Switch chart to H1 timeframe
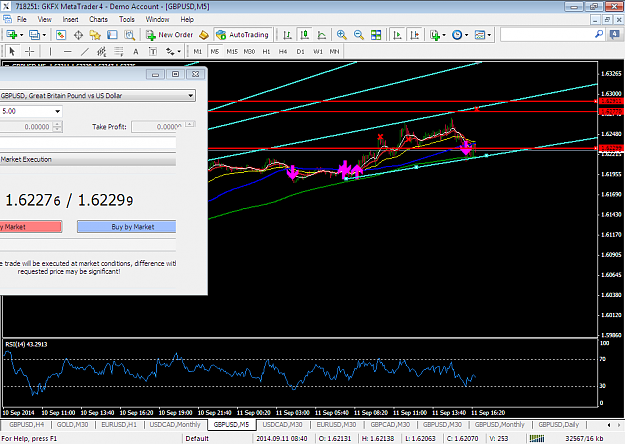Screen dimensions: 625x444 [x=266, y=51]
